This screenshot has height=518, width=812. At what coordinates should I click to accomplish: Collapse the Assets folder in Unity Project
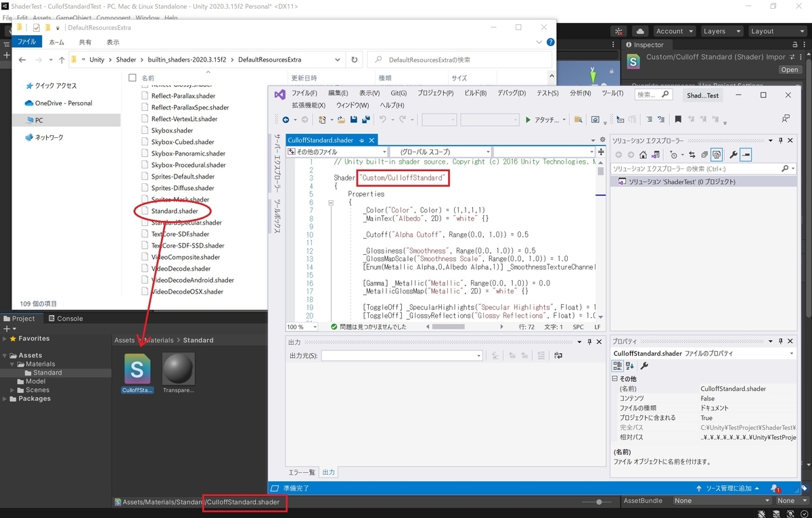pyautogui.click(x=5, y=355)
